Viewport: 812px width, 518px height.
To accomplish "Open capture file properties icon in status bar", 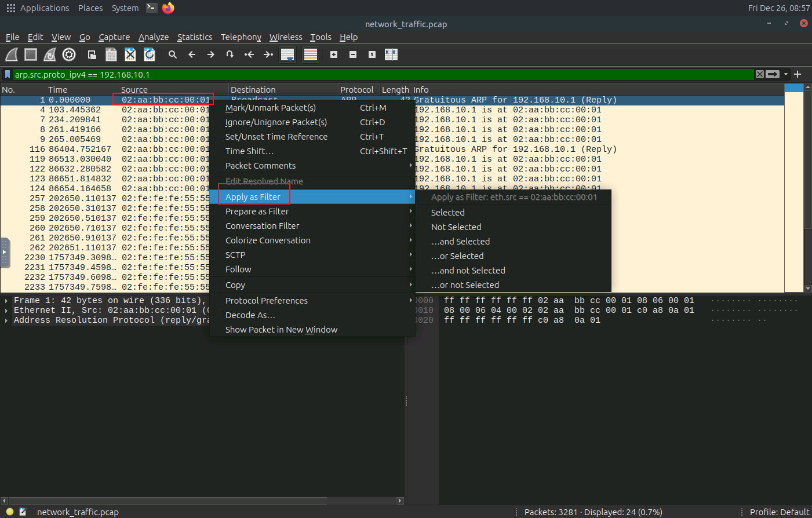I will (23, 512).
